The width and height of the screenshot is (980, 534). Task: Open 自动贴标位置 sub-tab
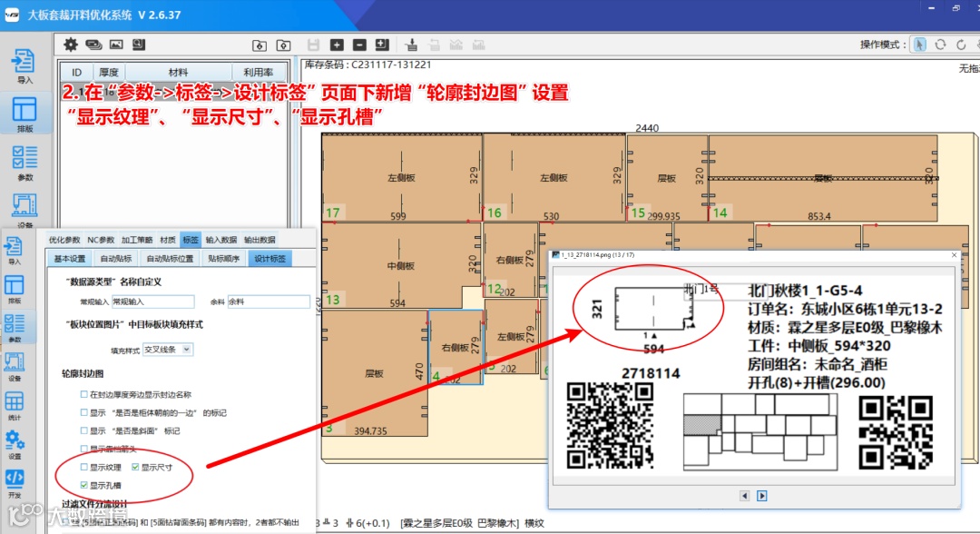[170, 259]
